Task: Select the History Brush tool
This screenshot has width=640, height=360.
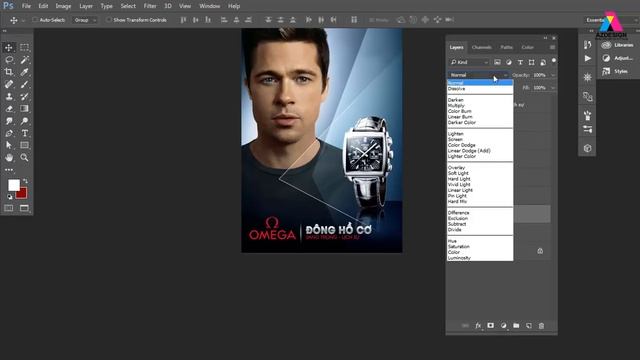Action: click(x=24, y=96)
